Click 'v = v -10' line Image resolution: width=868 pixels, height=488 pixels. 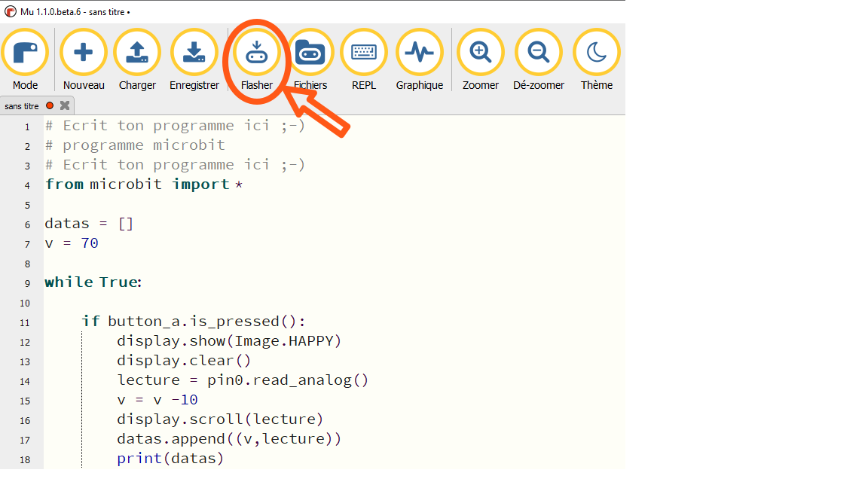tap(157, 399)
